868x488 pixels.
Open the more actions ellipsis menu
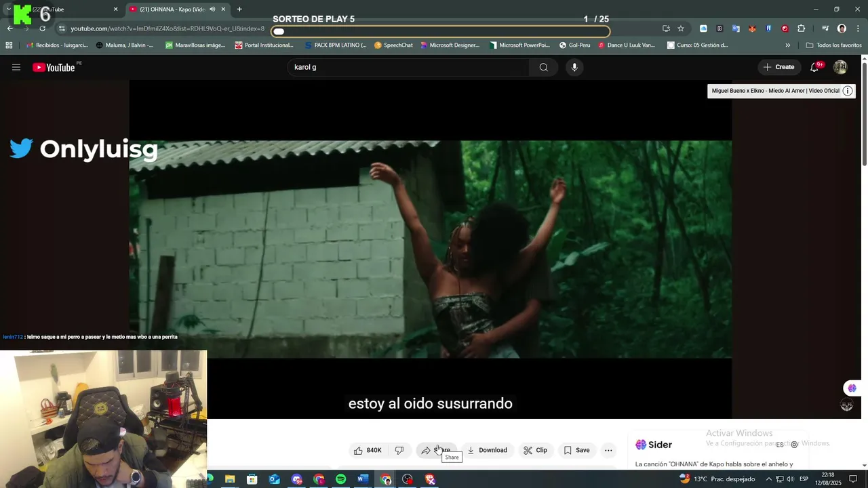point(608,450)
